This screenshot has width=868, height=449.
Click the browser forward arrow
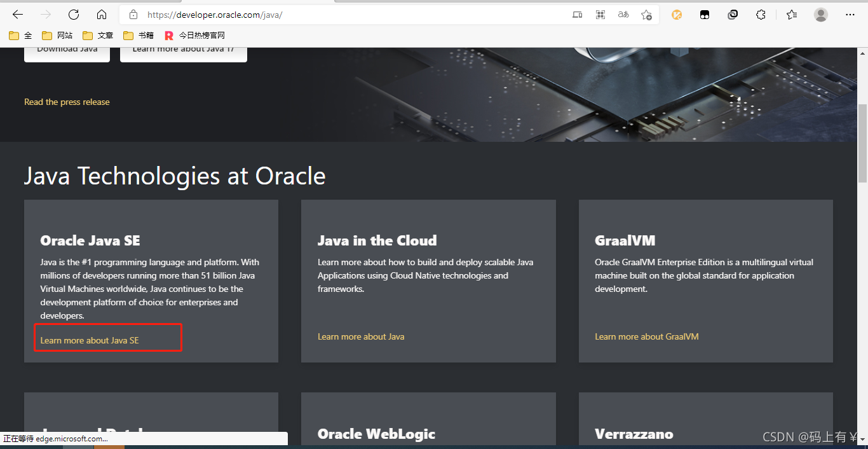(46, 15)
